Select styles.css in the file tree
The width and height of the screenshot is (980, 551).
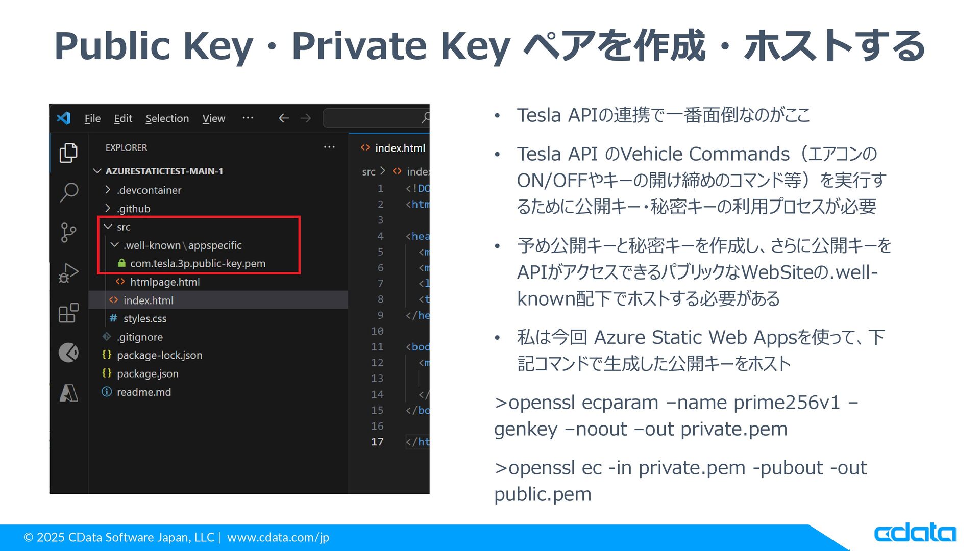pos(144,319)
